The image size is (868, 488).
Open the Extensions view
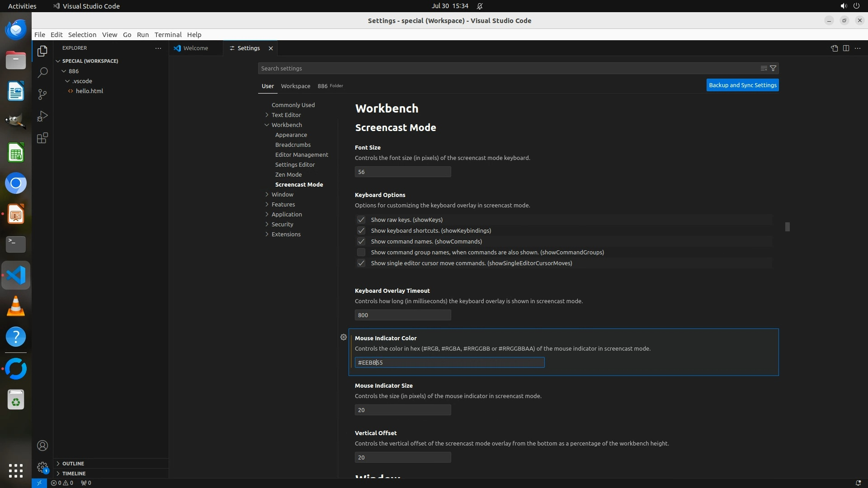click(42, 138)
